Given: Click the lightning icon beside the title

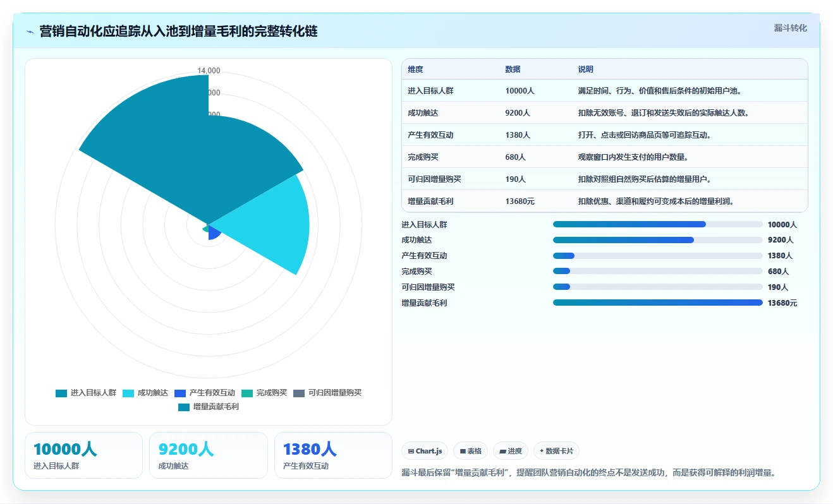Looking at the screenshot, I should 30,32.
